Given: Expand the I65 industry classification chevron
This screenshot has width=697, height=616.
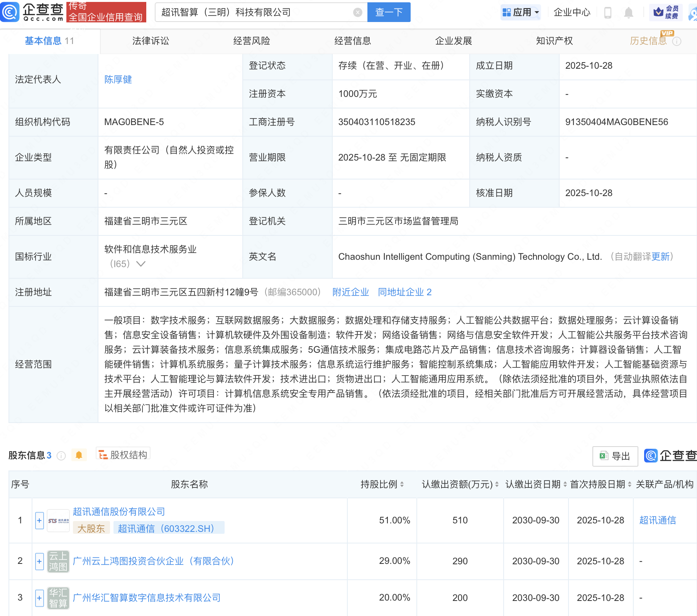Looking at the screenshot, I should pos(141,264).
